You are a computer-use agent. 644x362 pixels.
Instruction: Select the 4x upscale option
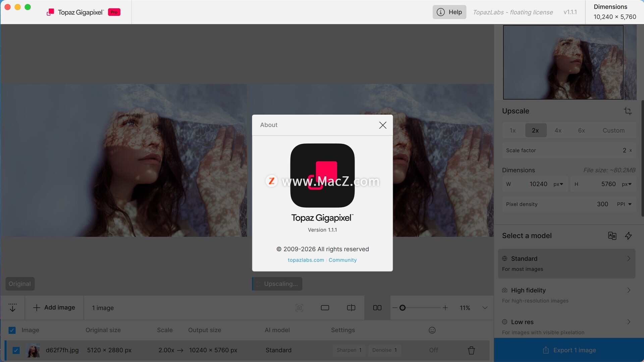(x=558, y=130)
